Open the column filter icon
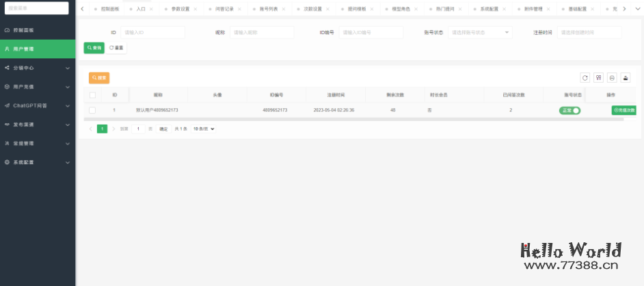 tap(598, 78)
